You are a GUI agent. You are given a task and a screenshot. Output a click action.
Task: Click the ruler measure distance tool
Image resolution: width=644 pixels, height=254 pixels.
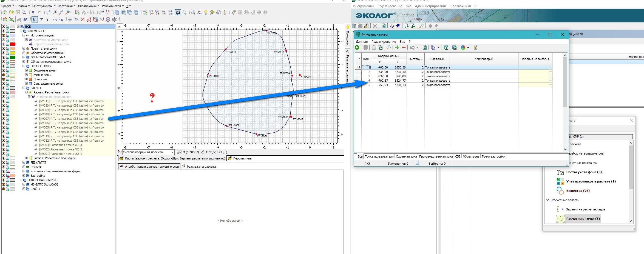click(x=101, y=12)
